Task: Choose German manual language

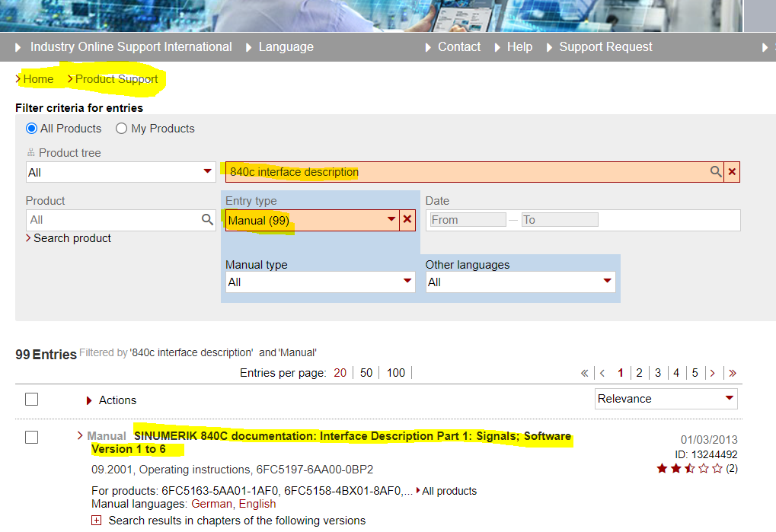Action: tap(211, 504)
